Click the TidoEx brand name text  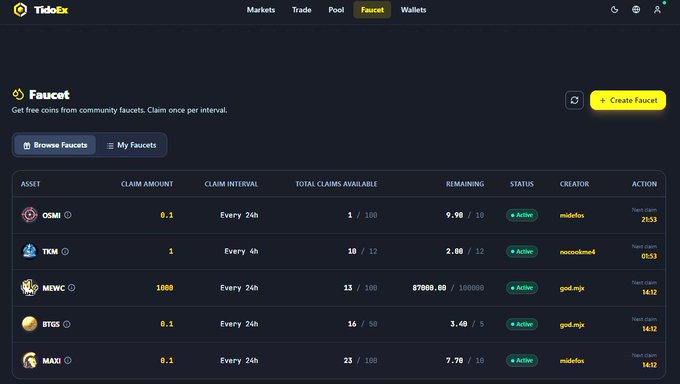point(51,10)
